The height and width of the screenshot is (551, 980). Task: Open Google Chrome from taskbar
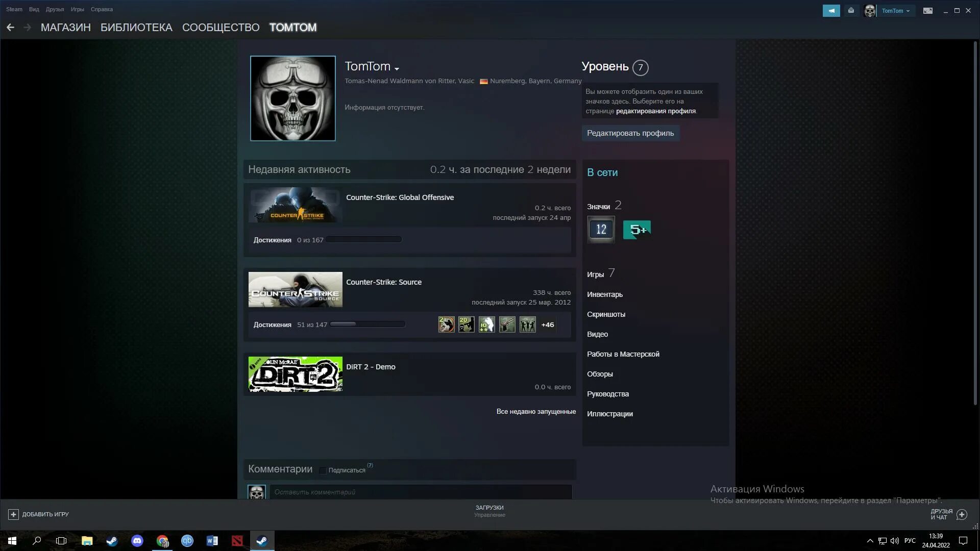[162, 541]
